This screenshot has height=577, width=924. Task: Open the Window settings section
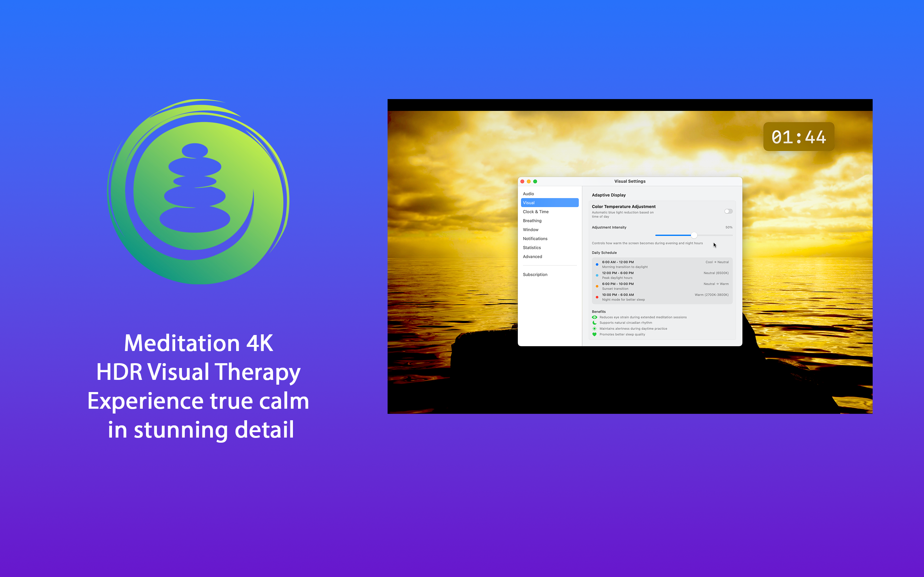click(530, 229)
